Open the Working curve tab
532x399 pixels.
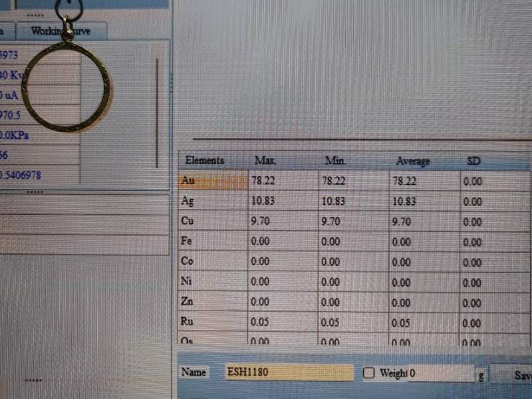click(61, 31)
